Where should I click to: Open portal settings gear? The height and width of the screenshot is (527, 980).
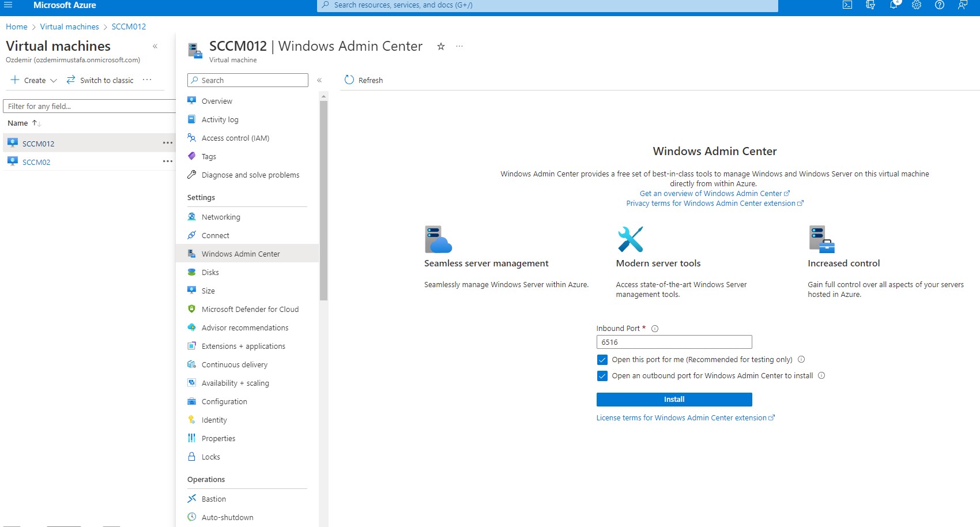[x=916, y=5]
